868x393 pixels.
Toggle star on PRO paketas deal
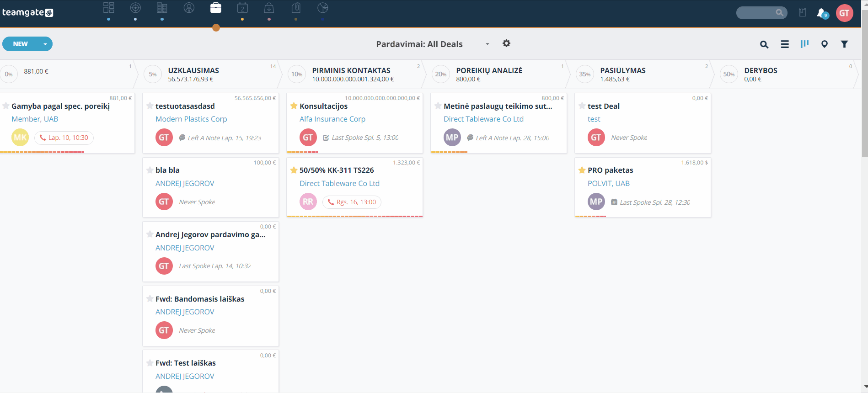[x=582, y=170]
